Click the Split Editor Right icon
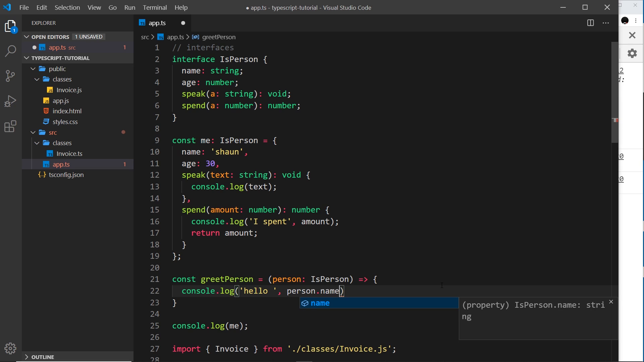This screenshot has width=644, height=362. pos(590,23)
